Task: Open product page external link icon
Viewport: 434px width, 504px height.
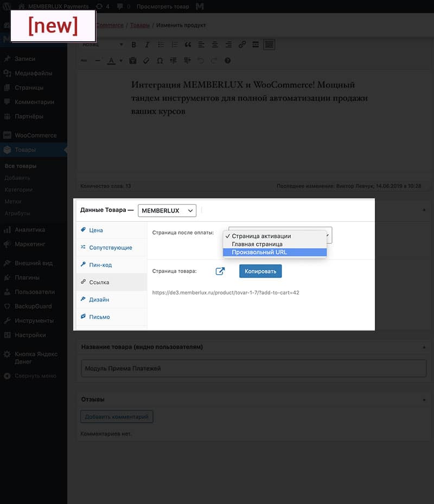Action: (220, 271)
